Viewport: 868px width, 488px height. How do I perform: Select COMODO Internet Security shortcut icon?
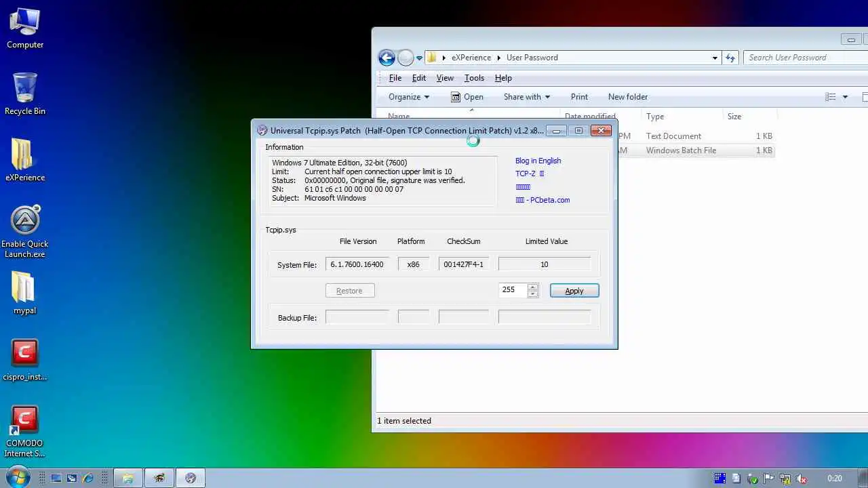[25, 432]
